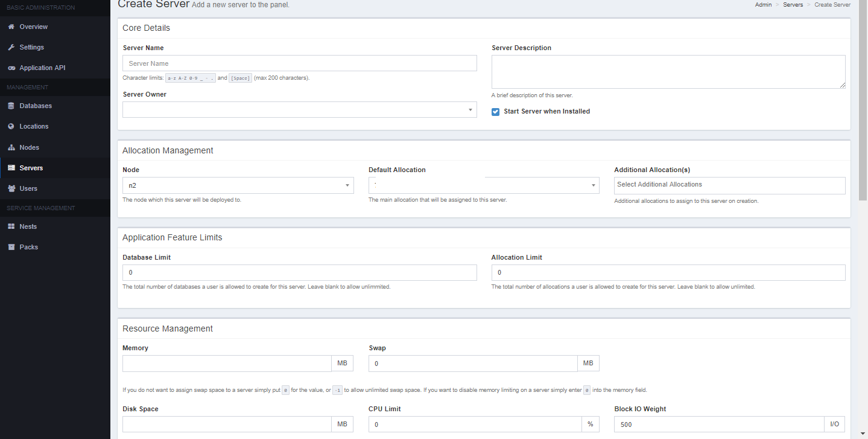This screenshot has height=439, width=868.
Task: Click the Application API gamepad icon
Action: pos(11,68)
